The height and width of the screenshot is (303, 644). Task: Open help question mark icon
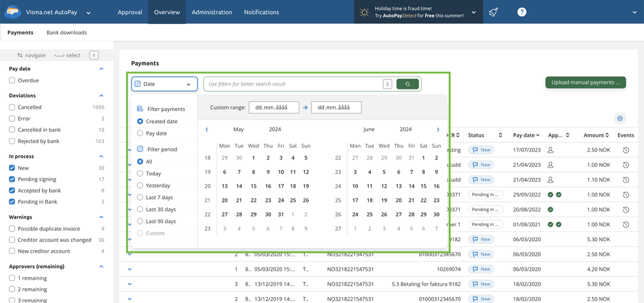(522, 12)
